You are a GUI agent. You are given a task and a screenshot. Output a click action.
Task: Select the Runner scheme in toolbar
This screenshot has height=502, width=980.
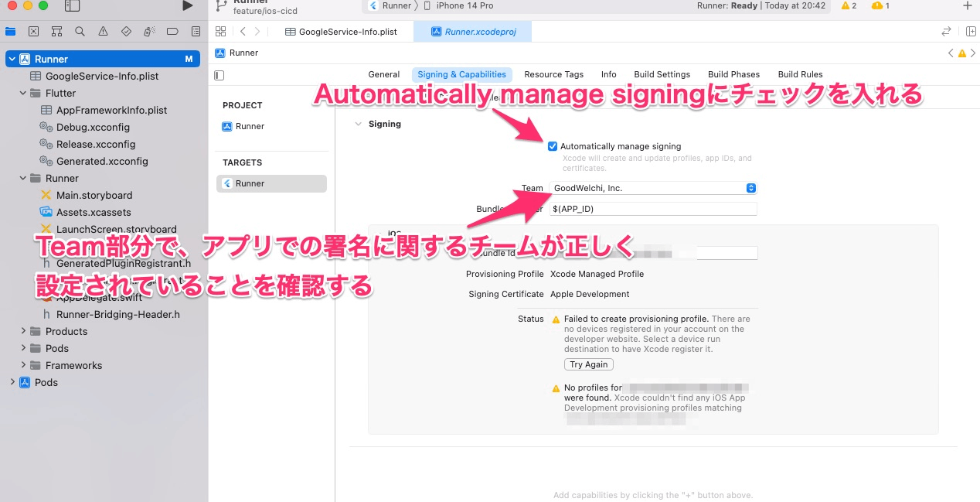click(390, 6)
